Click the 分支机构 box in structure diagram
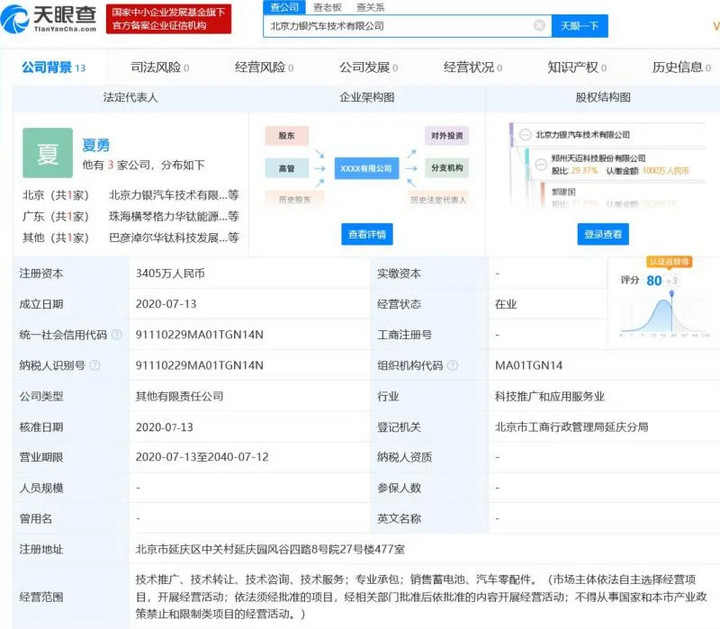The height and width of the screenshot is (629, 720). (x=446, y=168)
